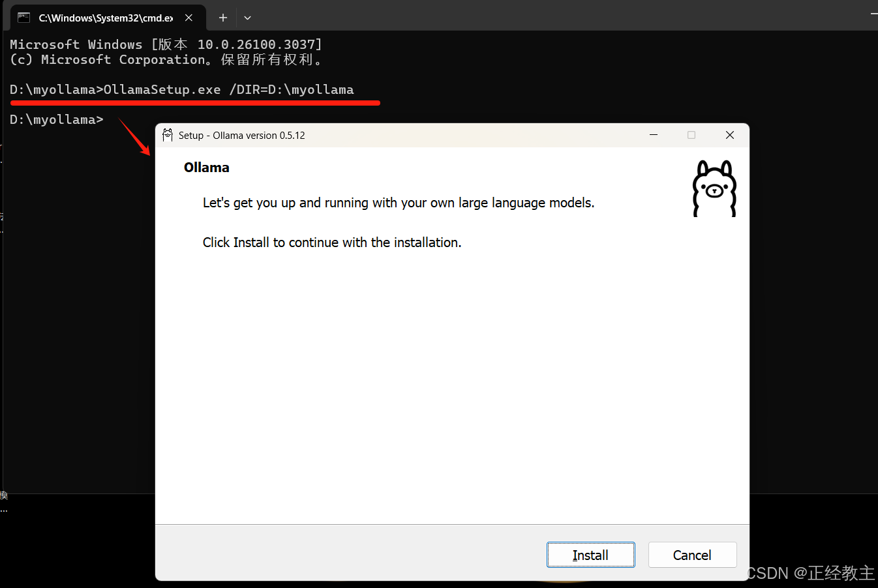Click the Cancel button in Ollama Setup

click(692, 555)
